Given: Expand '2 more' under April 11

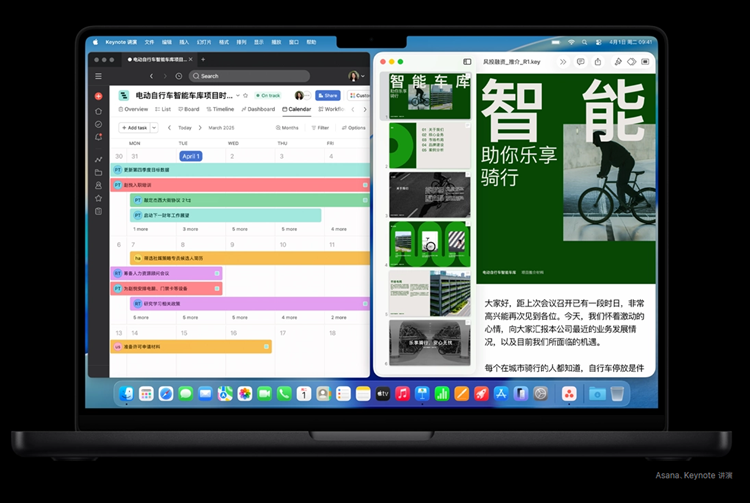Looking at the screenshot, I should tap(339, 317).
